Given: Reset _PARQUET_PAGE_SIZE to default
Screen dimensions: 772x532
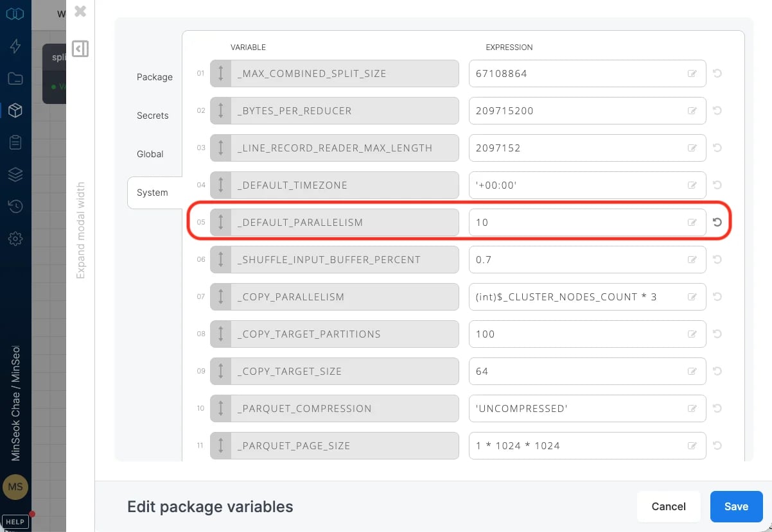Looking at the screenshot, I should click(x=717, y=445).
